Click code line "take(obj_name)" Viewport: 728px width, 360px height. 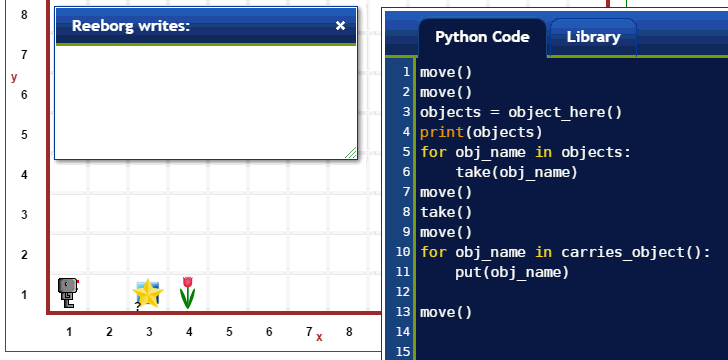pos(516,172)
